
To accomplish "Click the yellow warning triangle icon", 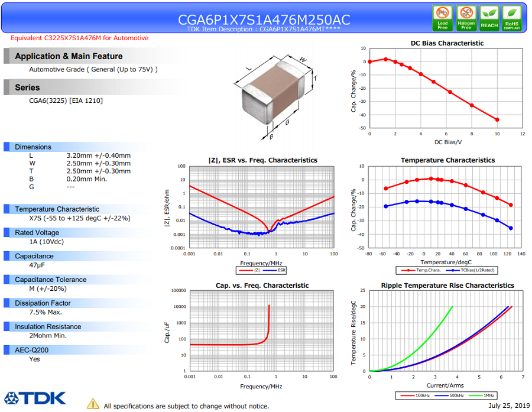I will 93,404.
